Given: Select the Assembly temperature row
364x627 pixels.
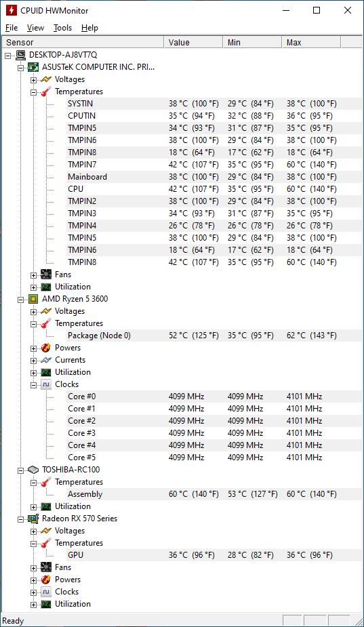Looking at the screenshot, I should [214, 494].
